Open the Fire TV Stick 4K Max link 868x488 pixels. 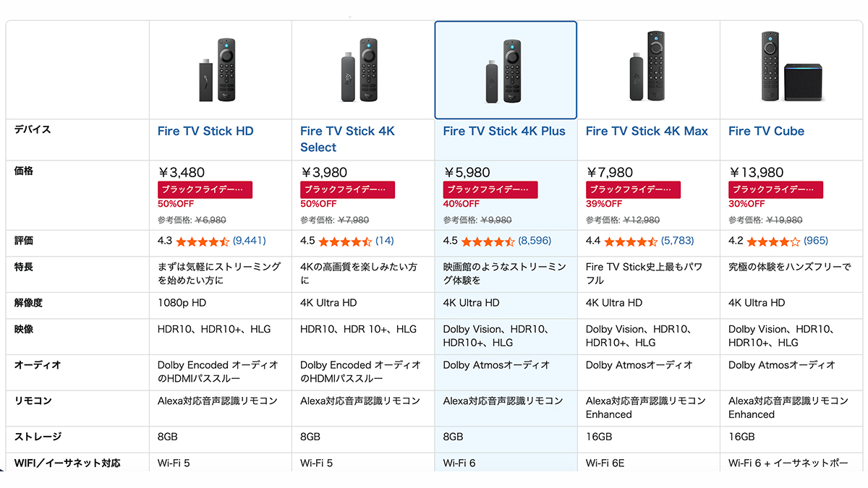pyautogui.click(x=647, y=132)
